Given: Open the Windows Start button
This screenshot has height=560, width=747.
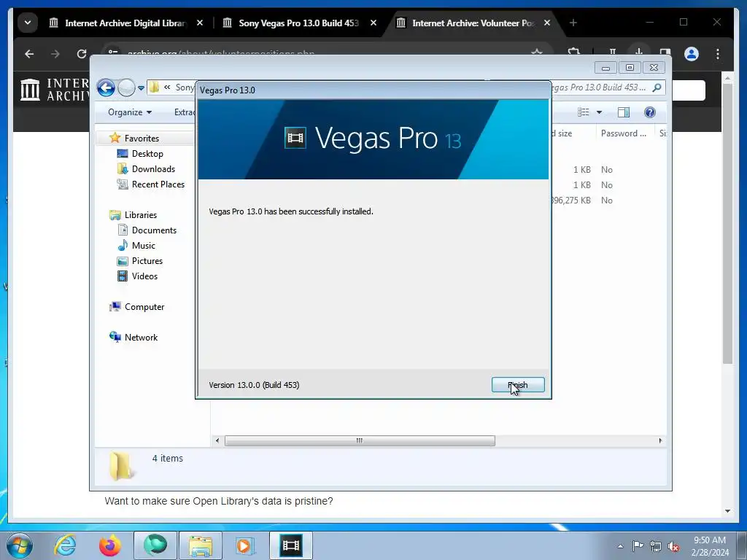Looking at the screenshot, I should 20,545.
